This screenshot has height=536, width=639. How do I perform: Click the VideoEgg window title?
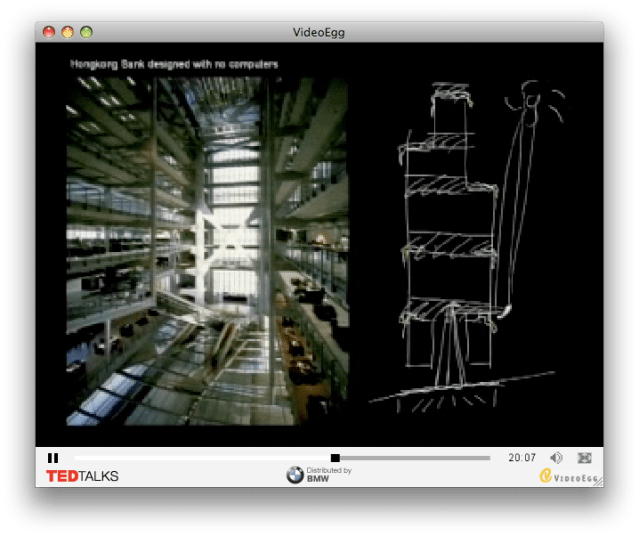[x=320, y=32]
